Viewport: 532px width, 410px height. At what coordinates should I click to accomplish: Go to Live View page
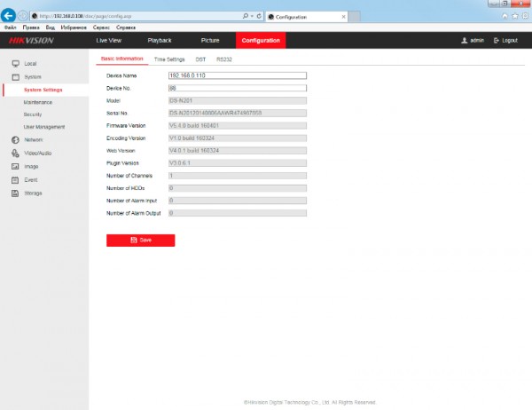point(108,41)
